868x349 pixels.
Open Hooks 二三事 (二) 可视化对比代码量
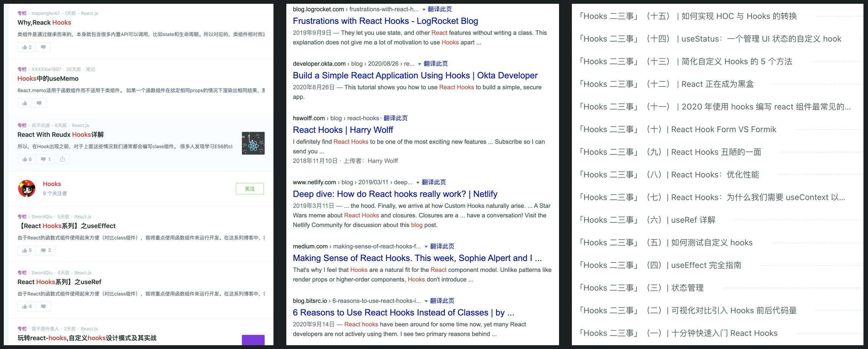point(688,310)
